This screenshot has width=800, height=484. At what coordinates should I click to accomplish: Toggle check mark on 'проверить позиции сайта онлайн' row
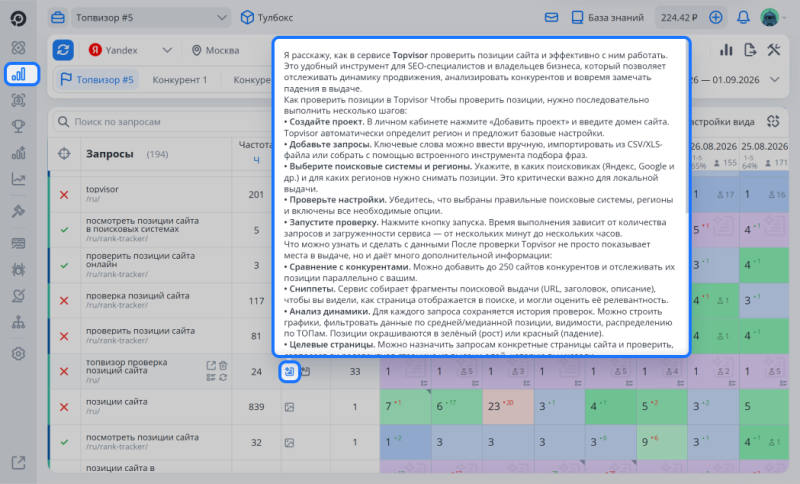click(64, 265)
